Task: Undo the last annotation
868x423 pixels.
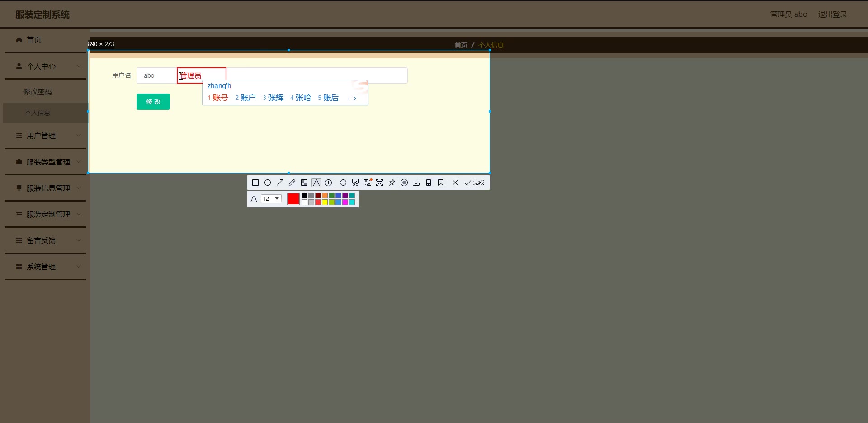Action: 343,183
